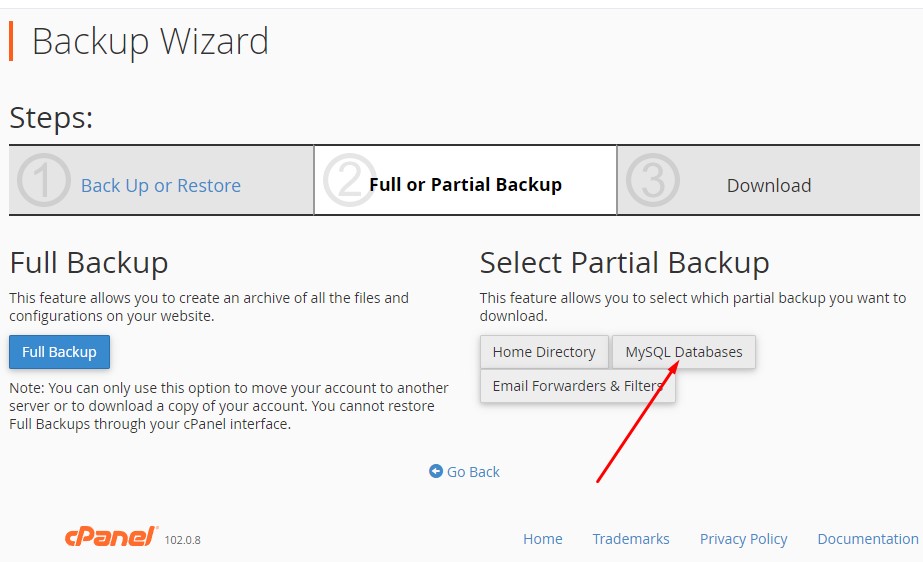Open the Documentation footer link
This screenshot has width=923, height=562.
tap(867, 539)
